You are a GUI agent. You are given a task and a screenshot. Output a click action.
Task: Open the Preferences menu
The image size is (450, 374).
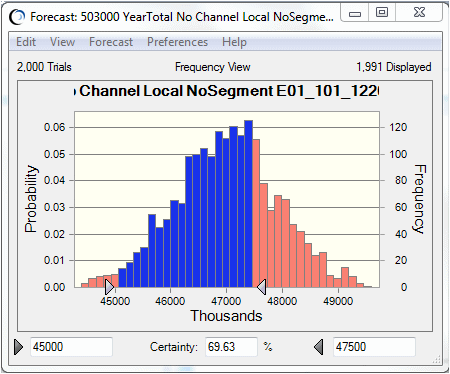[177, 42]
